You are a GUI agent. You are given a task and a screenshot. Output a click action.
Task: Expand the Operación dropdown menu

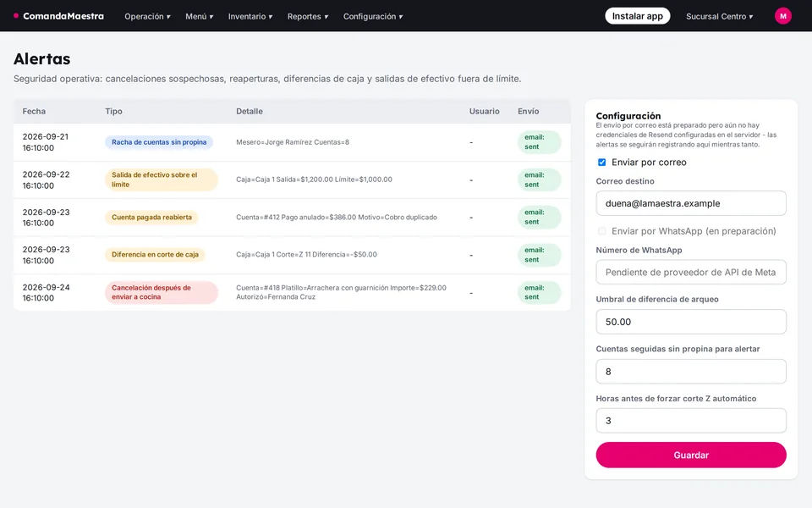(x=147, y=17)
